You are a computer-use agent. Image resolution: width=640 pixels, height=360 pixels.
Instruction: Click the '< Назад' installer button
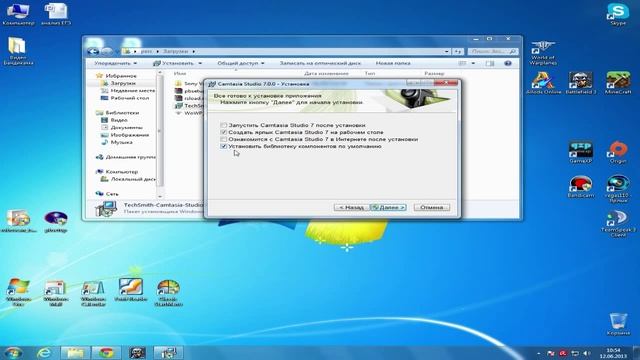(x=351, y=207)
